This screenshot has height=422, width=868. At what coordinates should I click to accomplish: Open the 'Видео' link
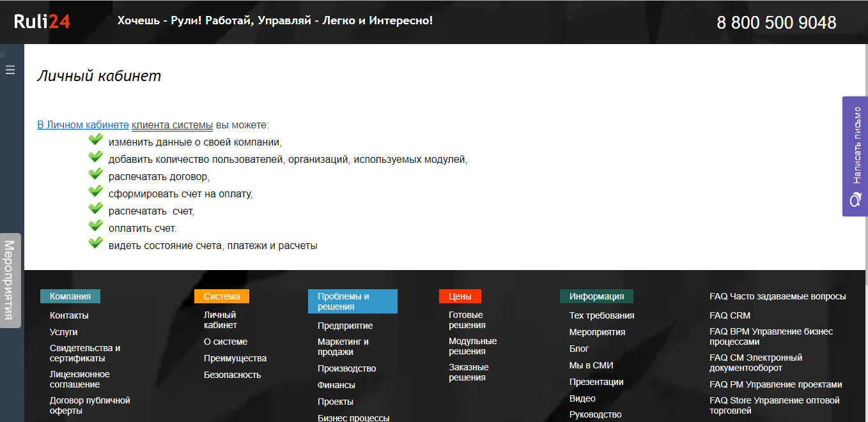[582, 398]
